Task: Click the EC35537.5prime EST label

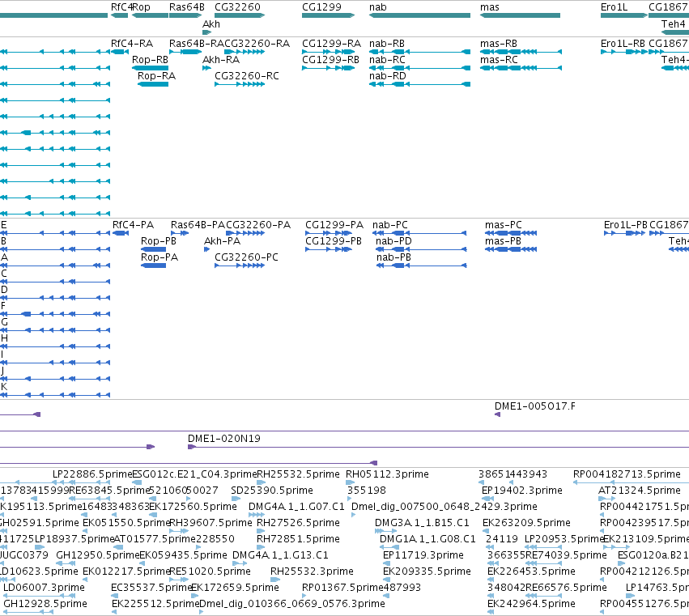Action: click(152, 588)
